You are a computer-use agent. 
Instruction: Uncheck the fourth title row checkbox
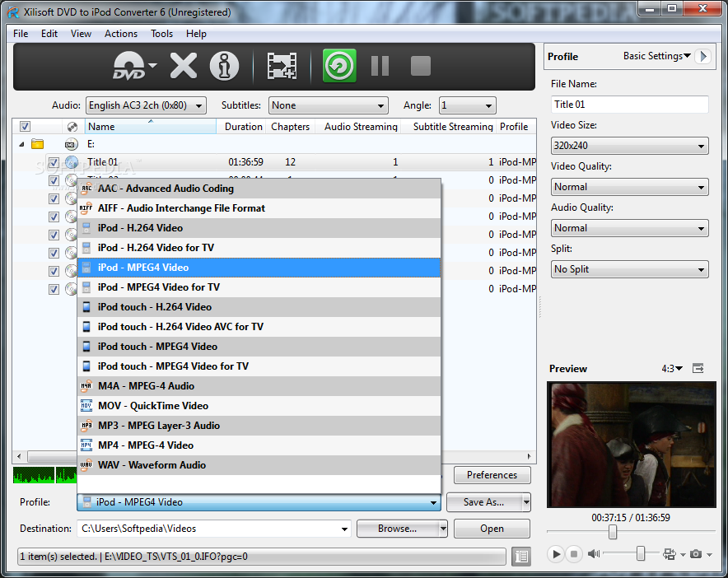pos(54,217)
